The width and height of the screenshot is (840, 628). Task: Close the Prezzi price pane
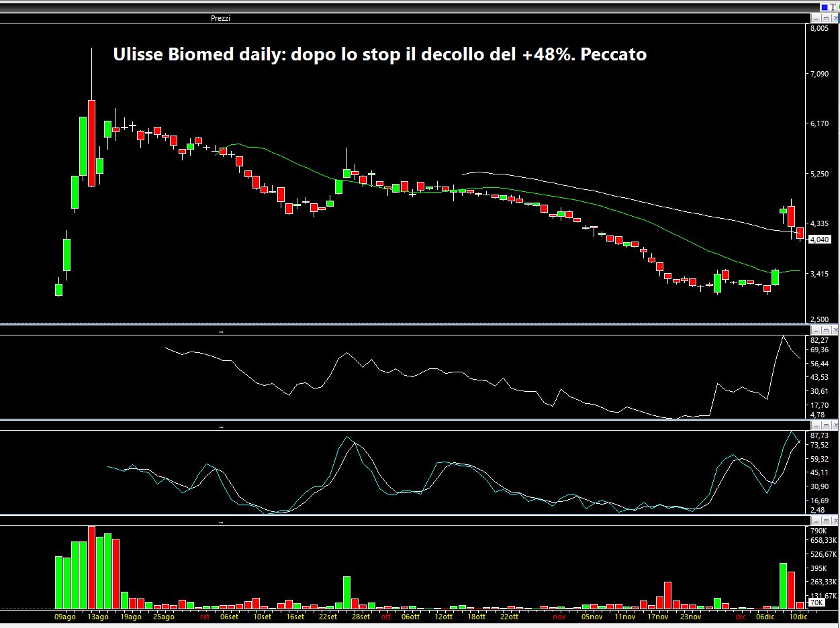835,18
